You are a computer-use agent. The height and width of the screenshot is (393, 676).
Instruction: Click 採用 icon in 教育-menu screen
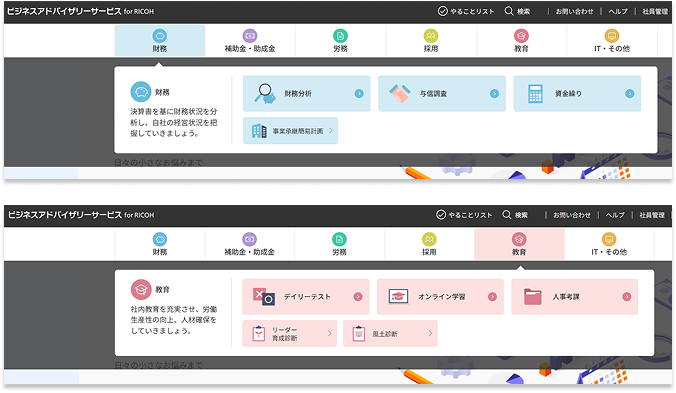click(429, 239)
